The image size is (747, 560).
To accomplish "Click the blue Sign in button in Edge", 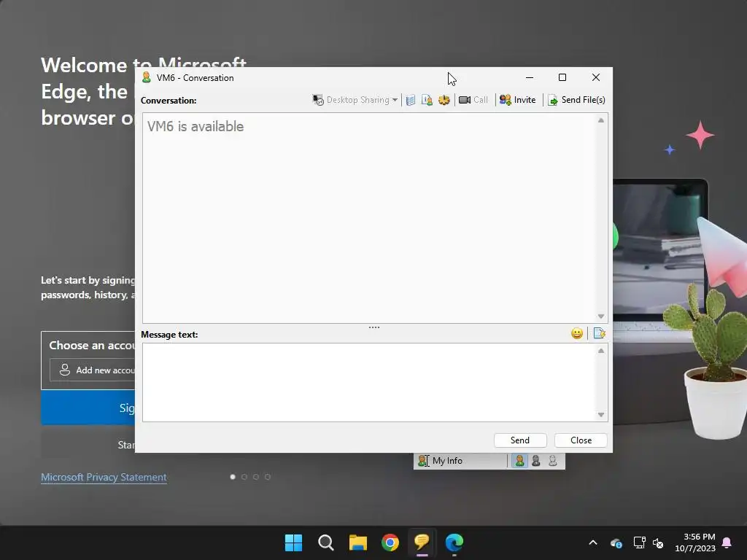I will tap(88, 408).
